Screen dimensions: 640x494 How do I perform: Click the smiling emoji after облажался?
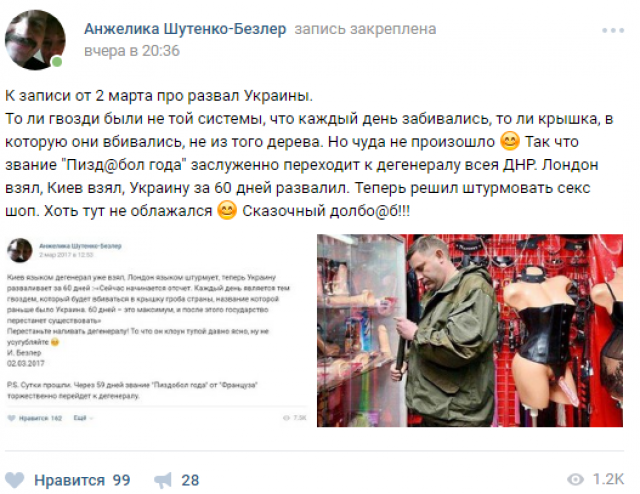pyautogui.click(x=227, y=211)
